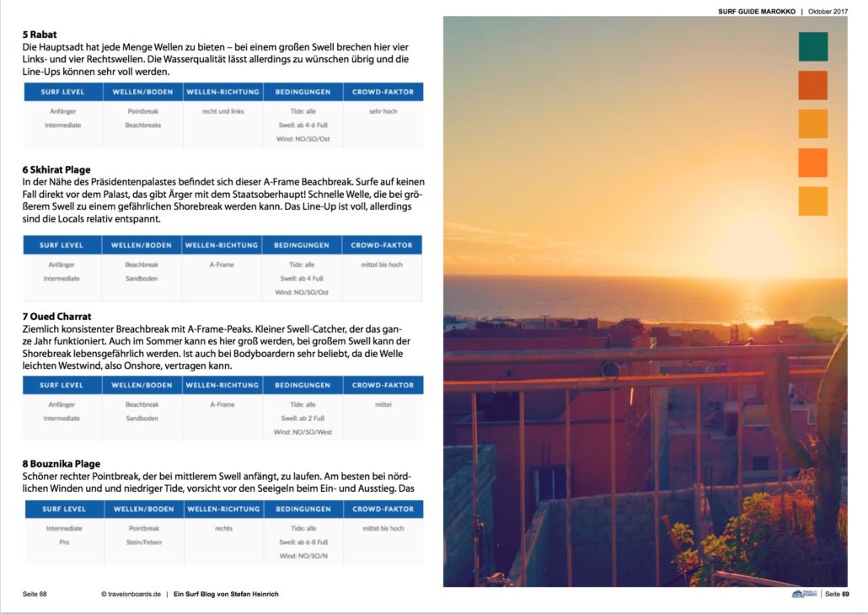The image size is (868, 614).
Task: Click CROWD-FAKTOR header in Bouznika Plage table
Action: (383, 509)
